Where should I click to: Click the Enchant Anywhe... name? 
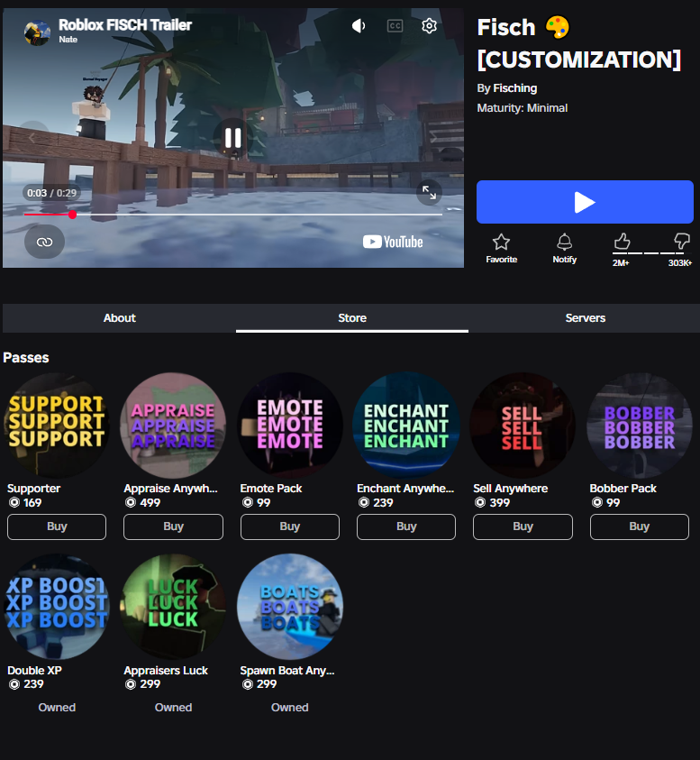point(405,488)
